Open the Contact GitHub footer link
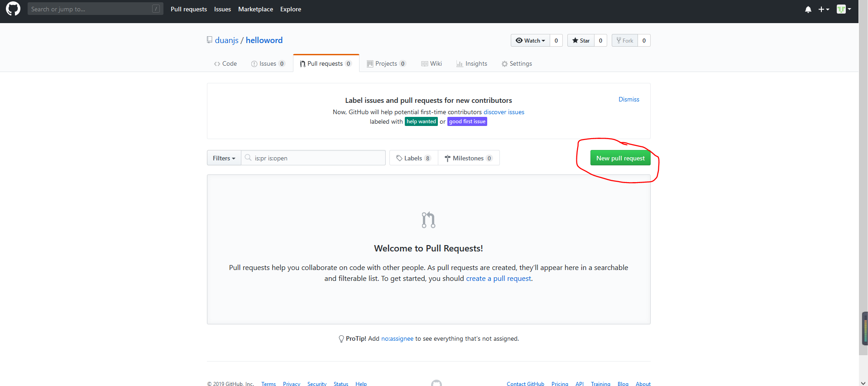This screenshot has width=868, height=386. 525,384
